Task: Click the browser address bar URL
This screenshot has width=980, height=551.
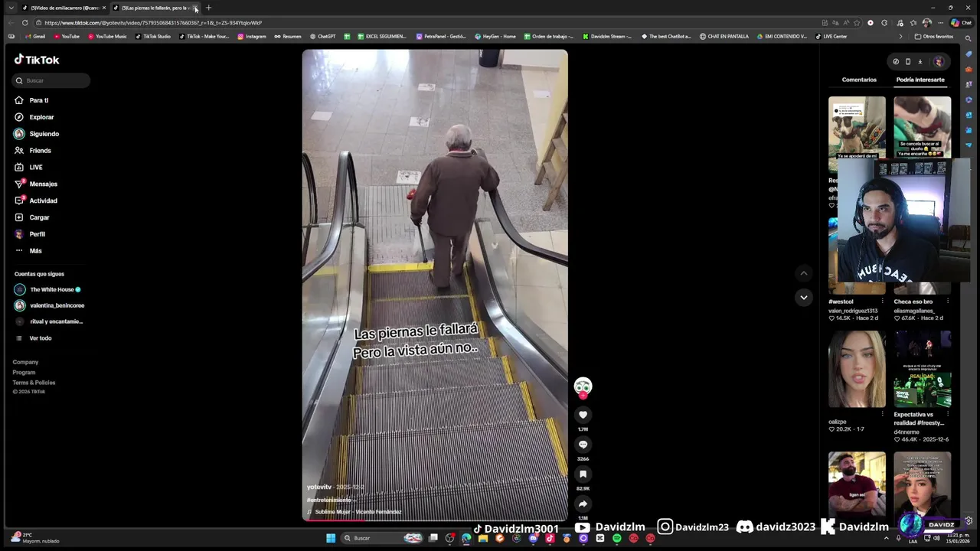Action: point(153,23)
